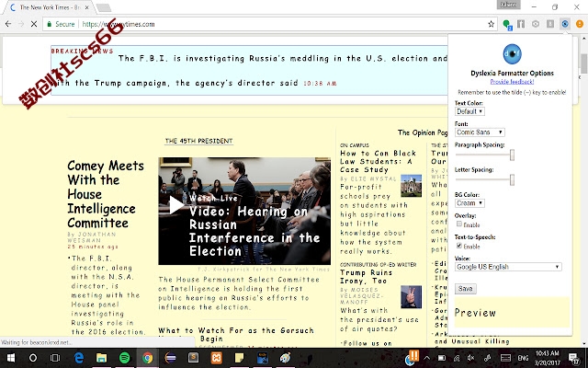Go back with the browser arrow
This screenshot has height=368, width=588.
(x=8, y=24)
